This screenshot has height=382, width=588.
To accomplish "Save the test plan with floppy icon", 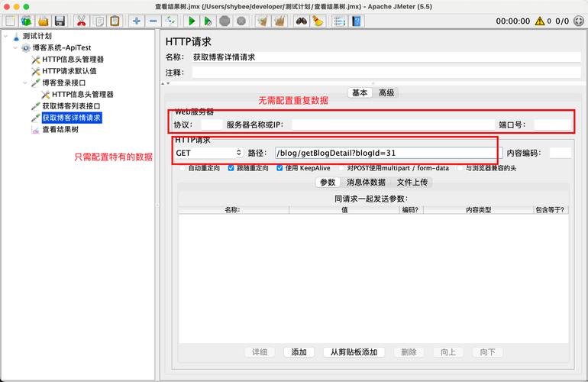I will click(x=60, y=21).
